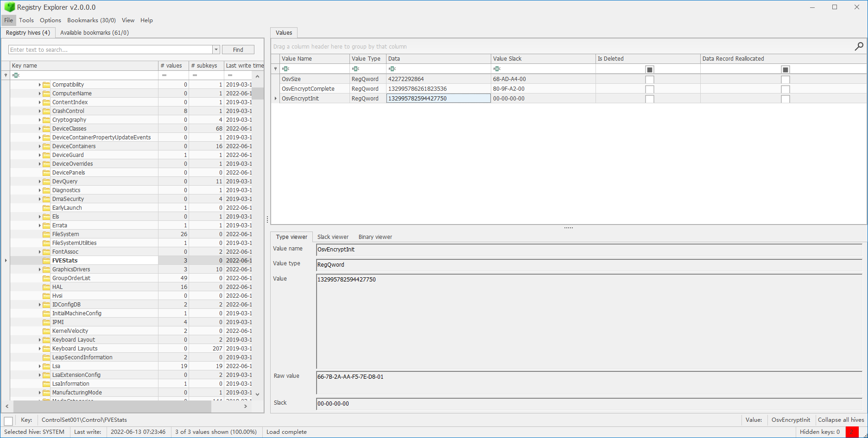The image size is (868, 438).
Task: Click the equals filter icon under # values
Action: (x=164, y=75)
